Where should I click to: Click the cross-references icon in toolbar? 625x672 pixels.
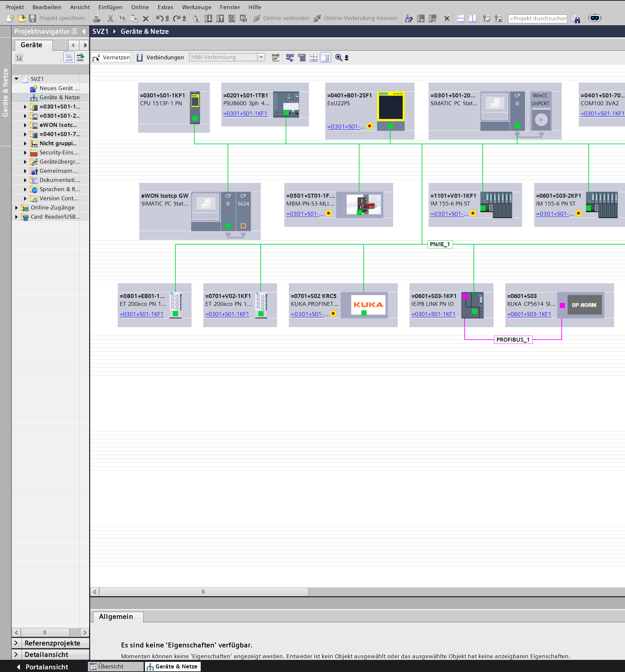pos(447,19)
